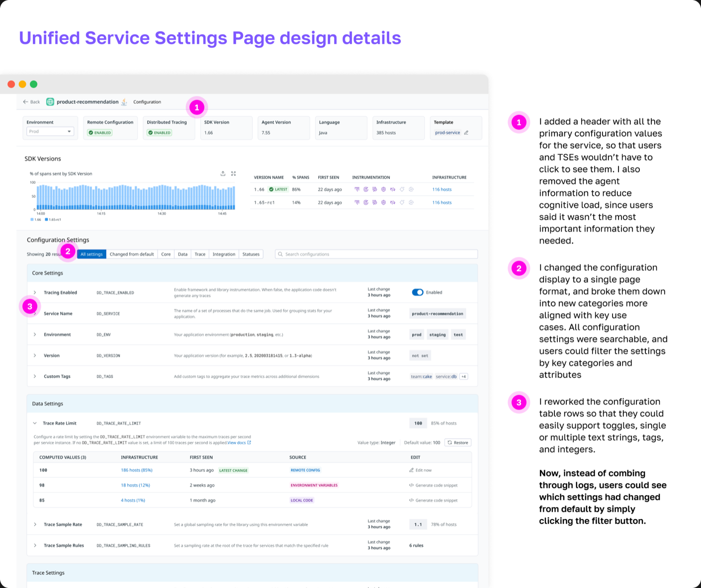
Task: Click code icon in the 85 value row
Action: [411, 501]
